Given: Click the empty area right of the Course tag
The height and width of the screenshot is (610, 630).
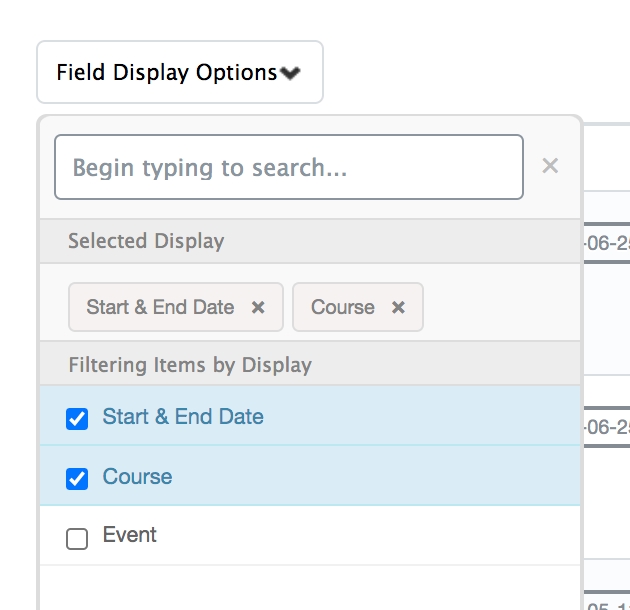Looking at the screenshot, I should (x=500, y=307).
